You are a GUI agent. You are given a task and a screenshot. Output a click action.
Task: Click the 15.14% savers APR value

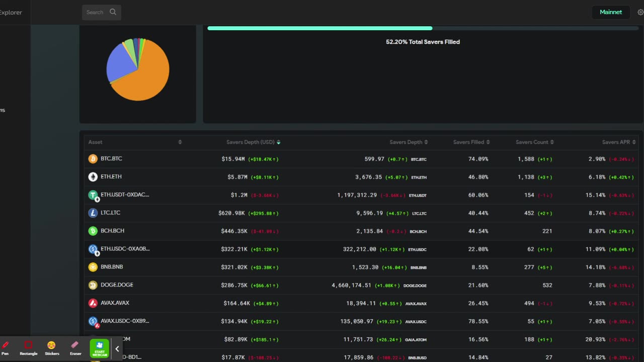pyautogui.click(x=595, y=195)
